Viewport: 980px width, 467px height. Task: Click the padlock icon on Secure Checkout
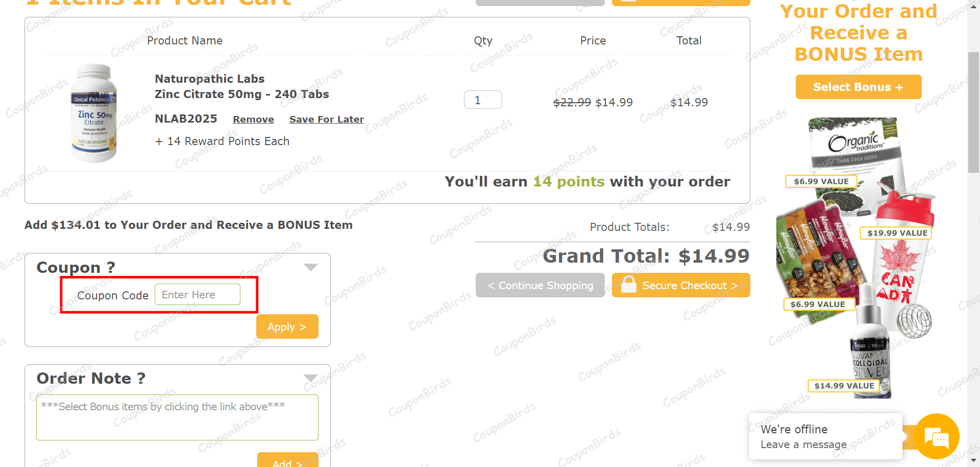629,285
